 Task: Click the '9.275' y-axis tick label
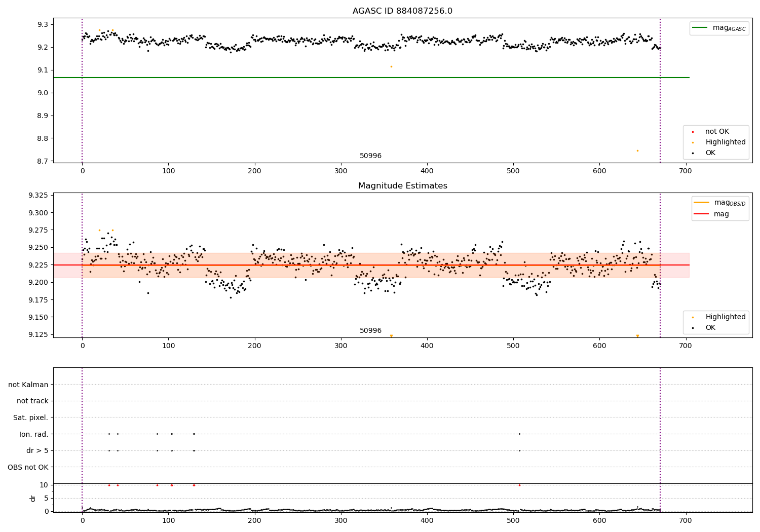coord(39,230)
